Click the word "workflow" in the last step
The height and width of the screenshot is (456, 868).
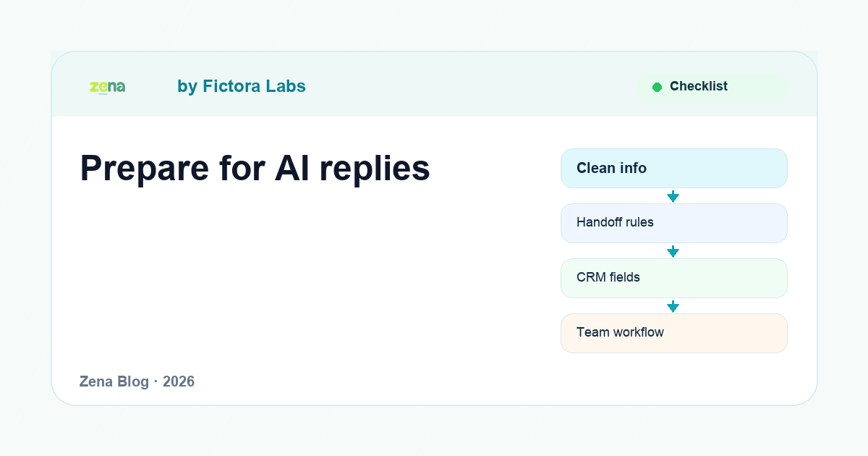638,332
